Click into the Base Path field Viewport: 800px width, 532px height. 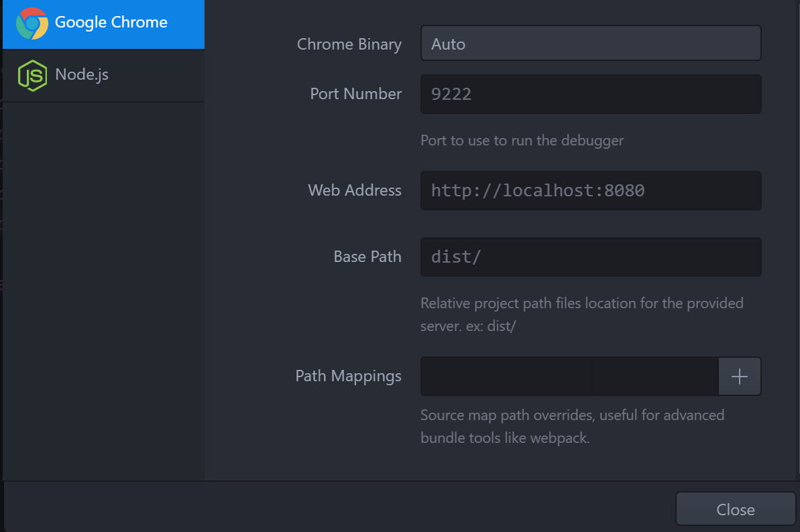591,257
